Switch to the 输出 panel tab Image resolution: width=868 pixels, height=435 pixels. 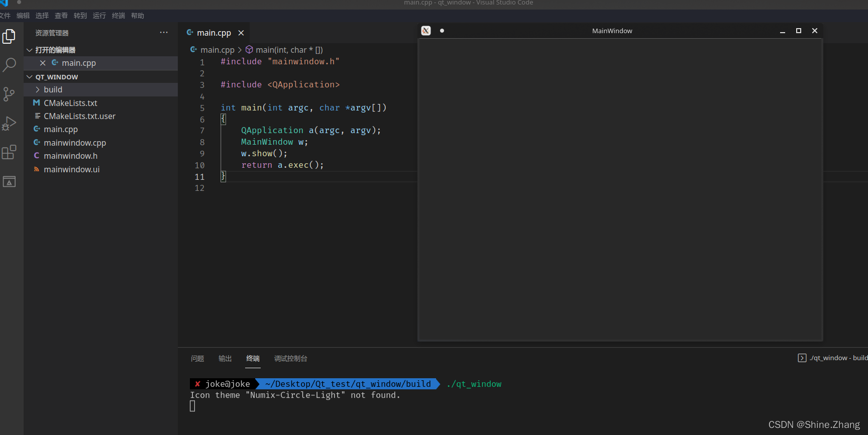pyautogui.click(x=225, y=359)
